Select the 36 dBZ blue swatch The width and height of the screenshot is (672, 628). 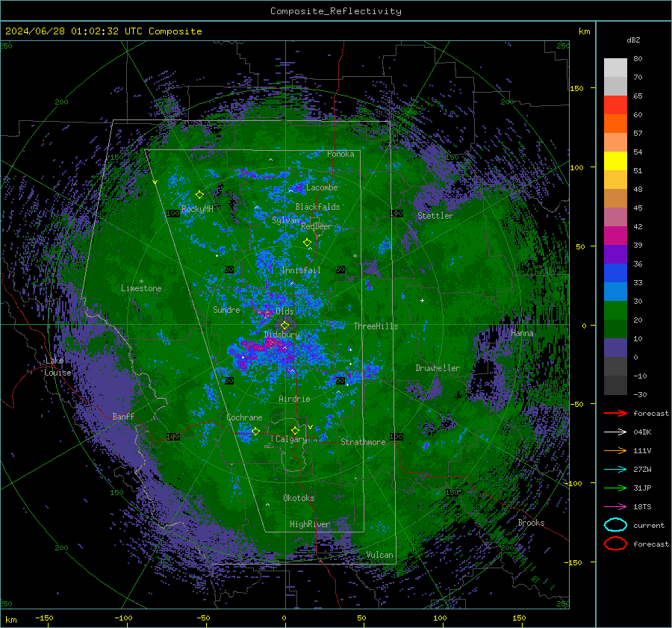tap(615, 273)
